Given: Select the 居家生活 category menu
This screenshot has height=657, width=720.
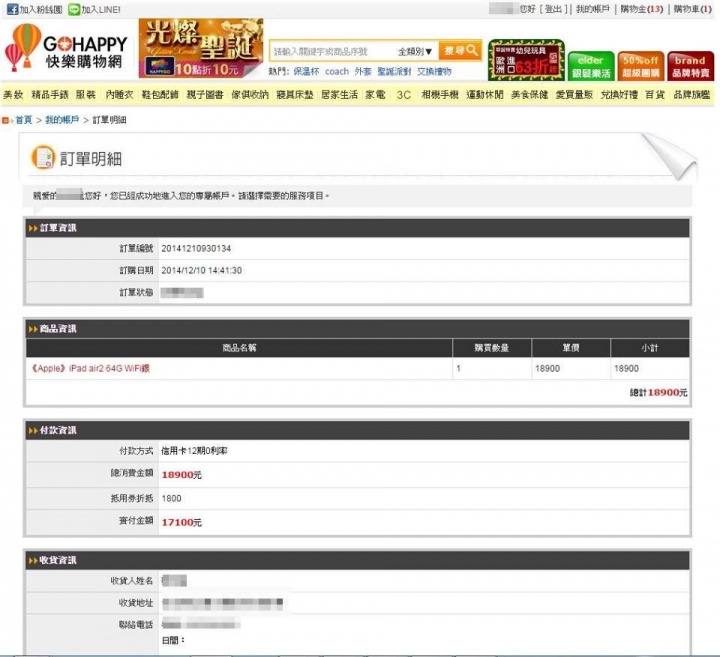Looking at the screenshot, I should [339, 95].
